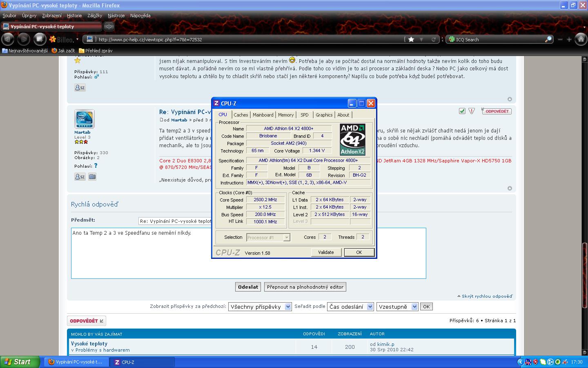The height and width of the screenshot is (368, 588).
Task: Click the Skrýt rychlou odpověď link
Action: pos(487,296)
